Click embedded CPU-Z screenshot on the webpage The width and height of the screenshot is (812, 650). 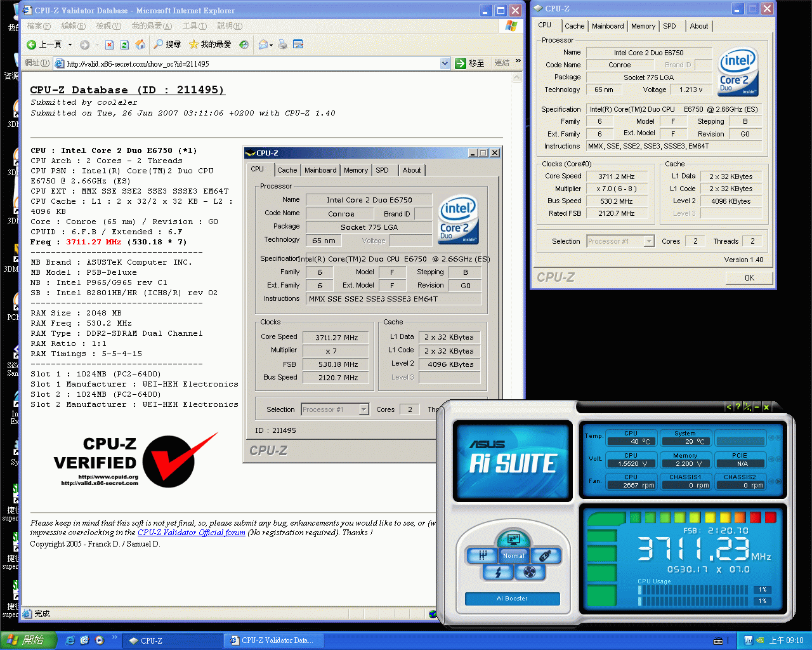tap(372, 304)
